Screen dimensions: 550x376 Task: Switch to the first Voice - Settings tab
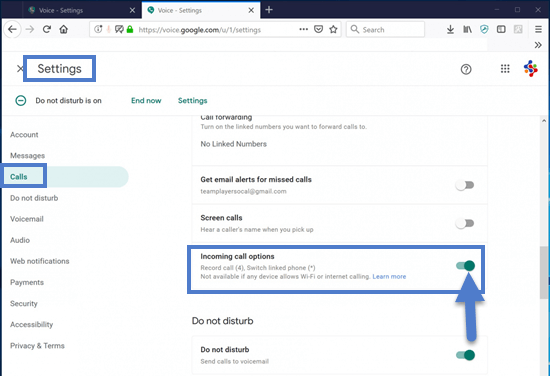pos(81,10)
